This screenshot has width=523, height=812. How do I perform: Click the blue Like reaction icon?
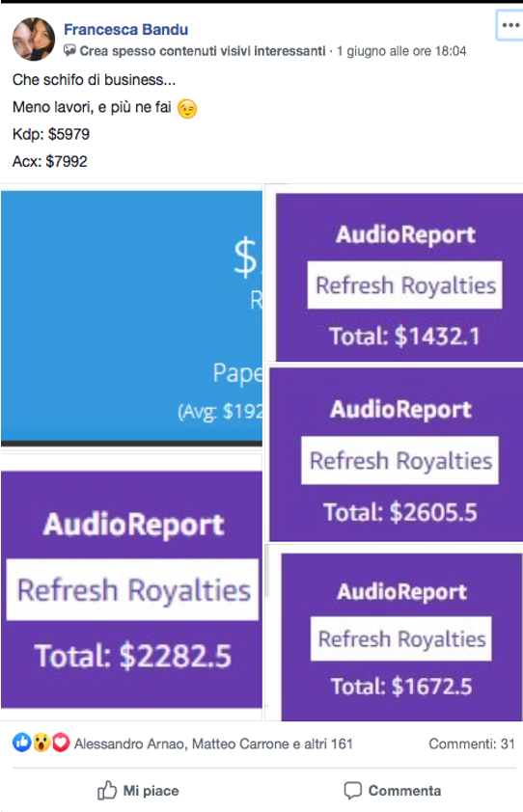pyautogui.click(x=22, y=743)
